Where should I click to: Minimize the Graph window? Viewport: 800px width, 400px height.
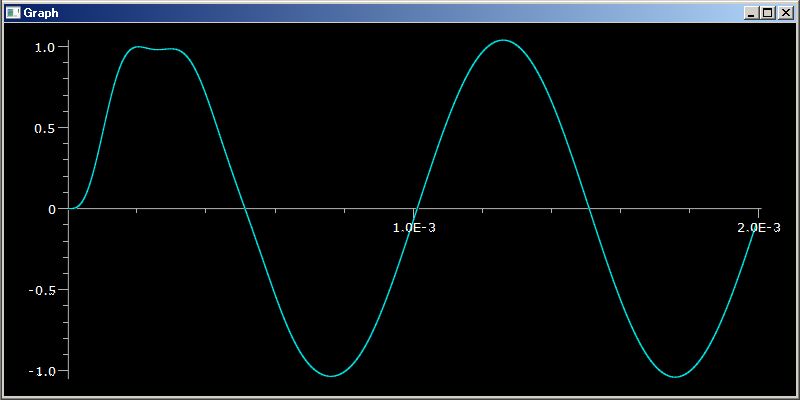click(751, 13)
